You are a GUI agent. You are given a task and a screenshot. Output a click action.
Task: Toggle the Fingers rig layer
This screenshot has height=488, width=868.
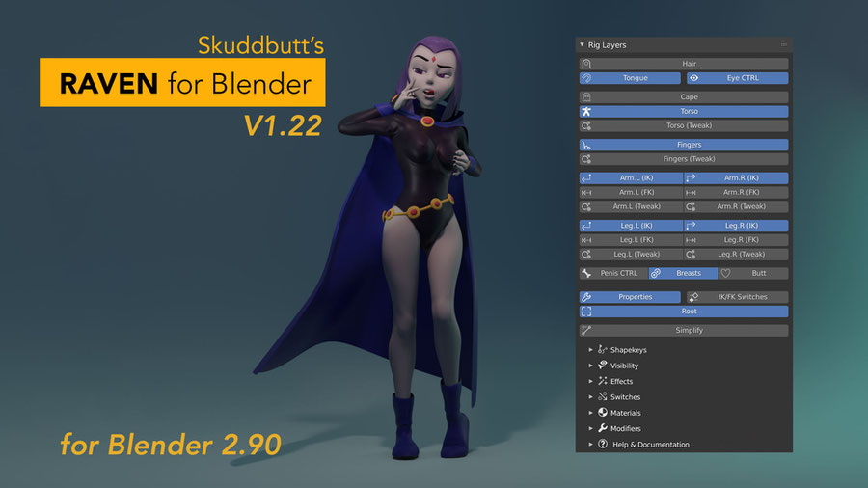684,145
